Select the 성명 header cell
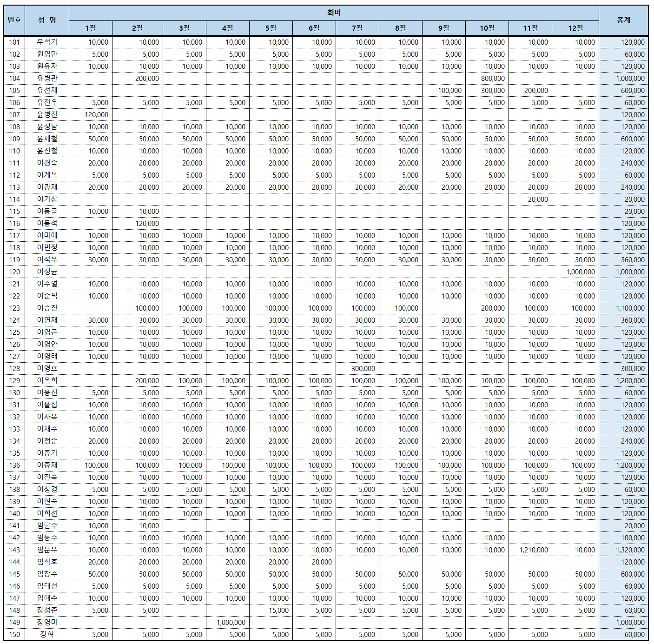 (x=47, y=20)
